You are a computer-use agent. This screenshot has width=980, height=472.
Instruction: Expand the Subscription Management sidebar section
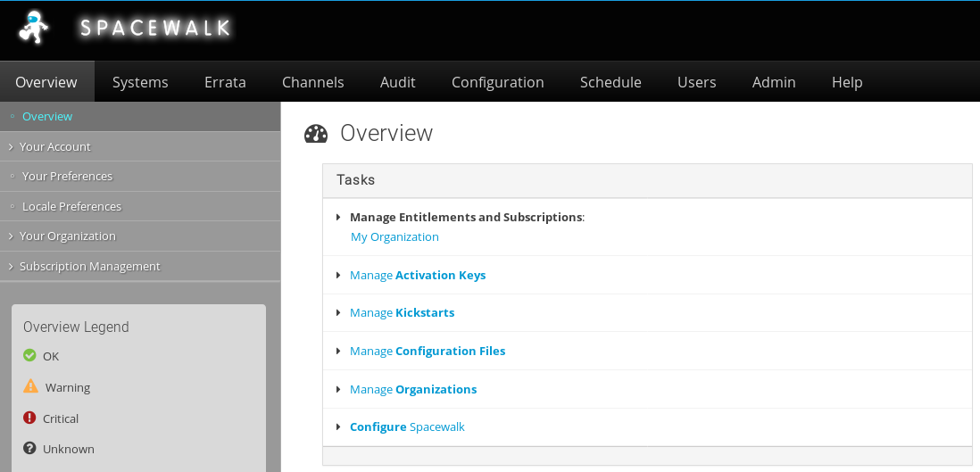(x=89, y=266)
